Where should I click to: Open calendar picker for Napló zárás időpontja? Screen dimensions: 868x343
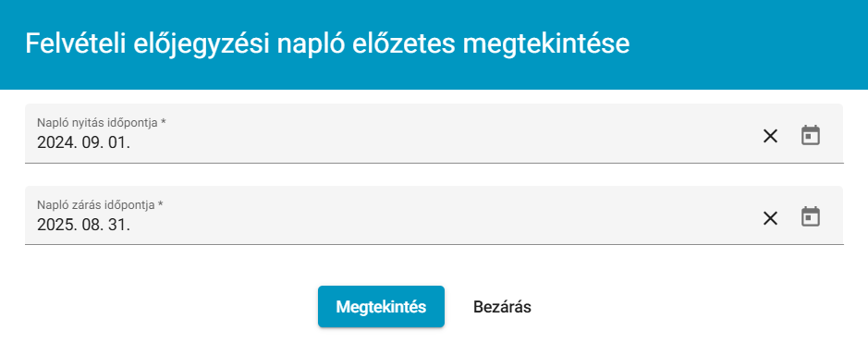811,217
